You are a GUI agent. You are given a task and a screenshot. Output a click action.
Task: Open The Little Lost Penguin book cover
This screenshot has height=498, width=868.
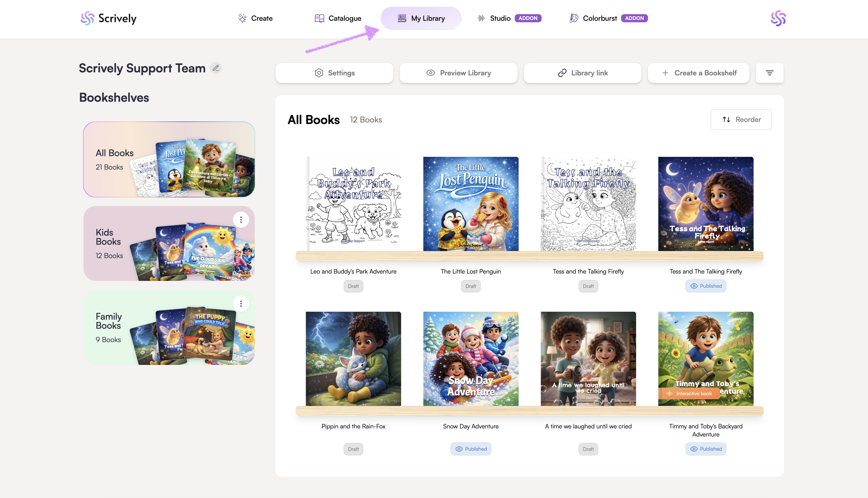(471, 204)
